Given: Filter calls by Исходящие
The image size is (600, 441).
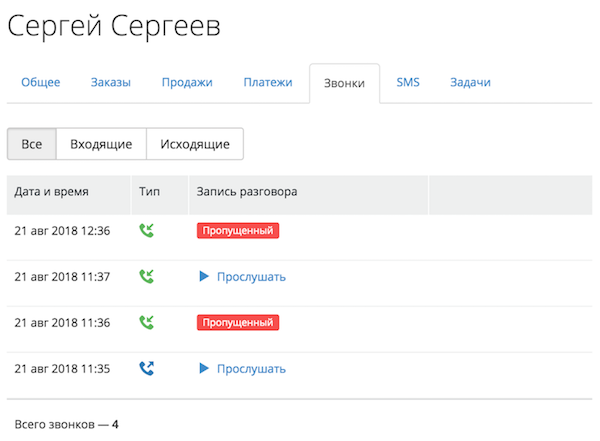Looking at the screenshot, I should [x=195, y=144].
